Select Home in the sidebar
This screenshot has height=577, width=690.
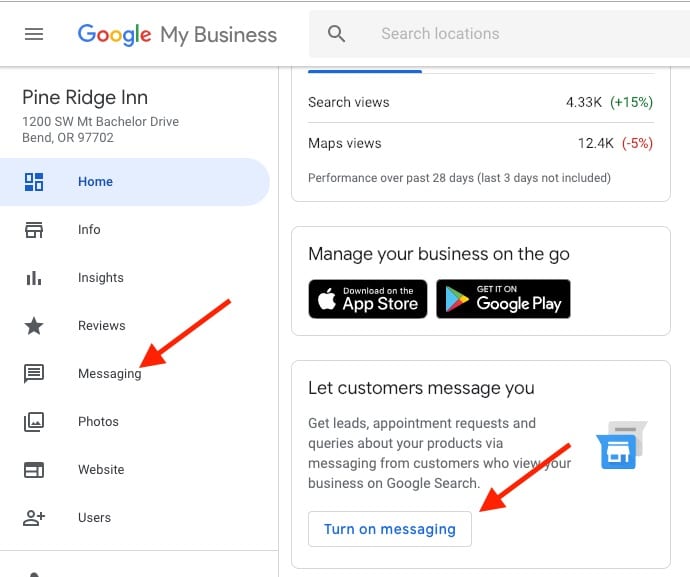click(x=134, y=182)
